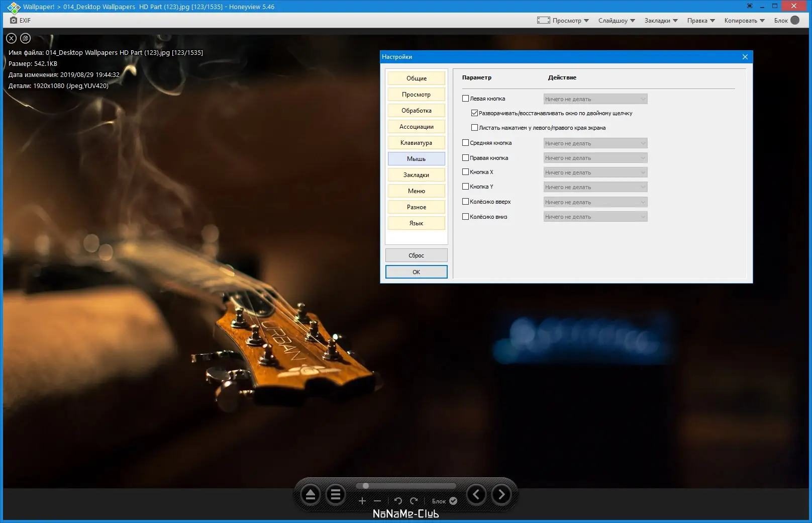Image resolution: width=812 pixels, height=523 pixels.
Task: Enable Листать нажатием у края экрана checkbox
Action: click(474, 128)
